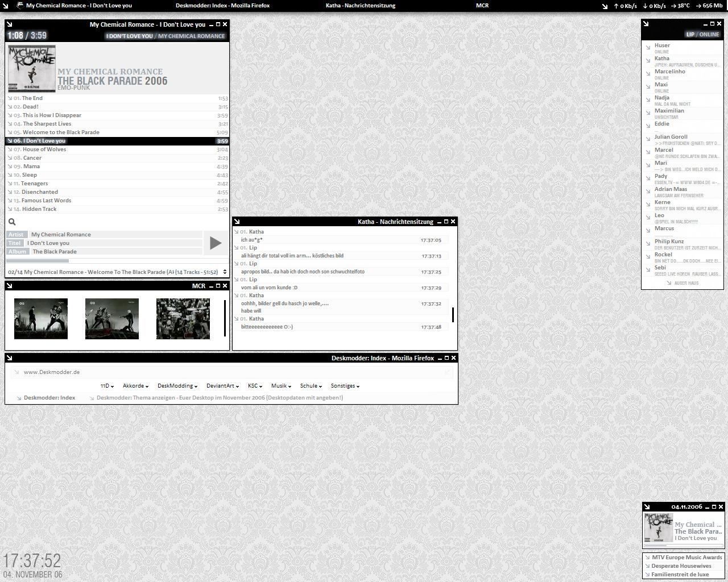The width and height of the screenshot is (728, 582).
Task: Open the Sonstiges bookmarks dropdown
Action: [x=345, y=386]
